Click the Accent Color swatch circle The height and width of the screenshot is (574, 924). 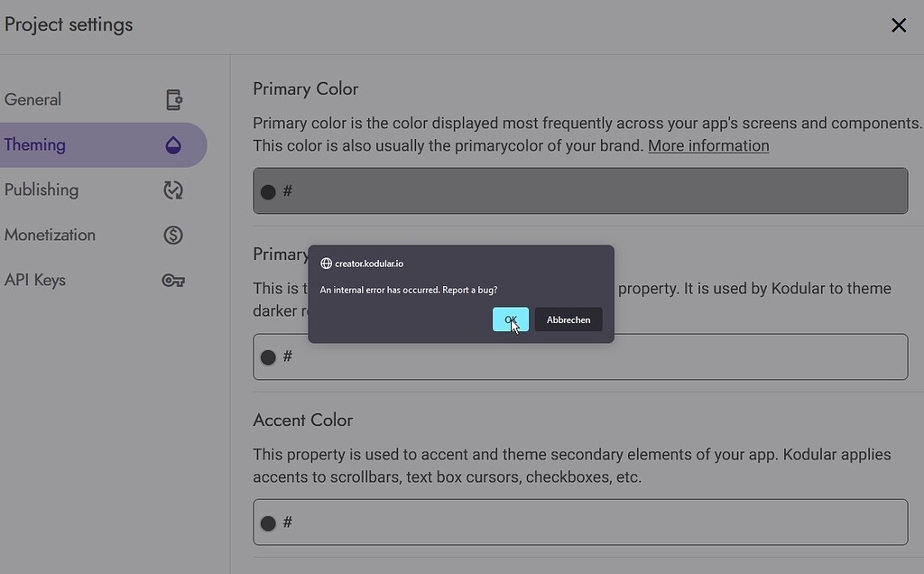[x=268, y=523]
